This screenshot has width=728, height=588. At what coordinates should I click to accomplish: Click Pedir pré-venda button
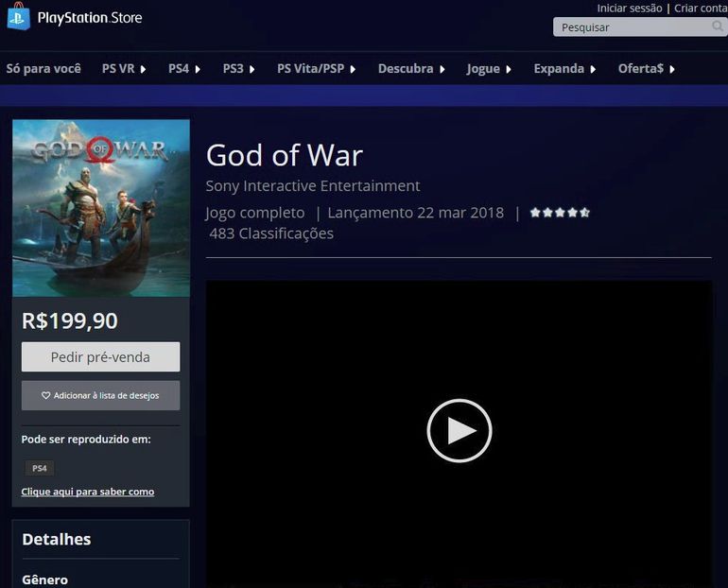tap(101, 357)
